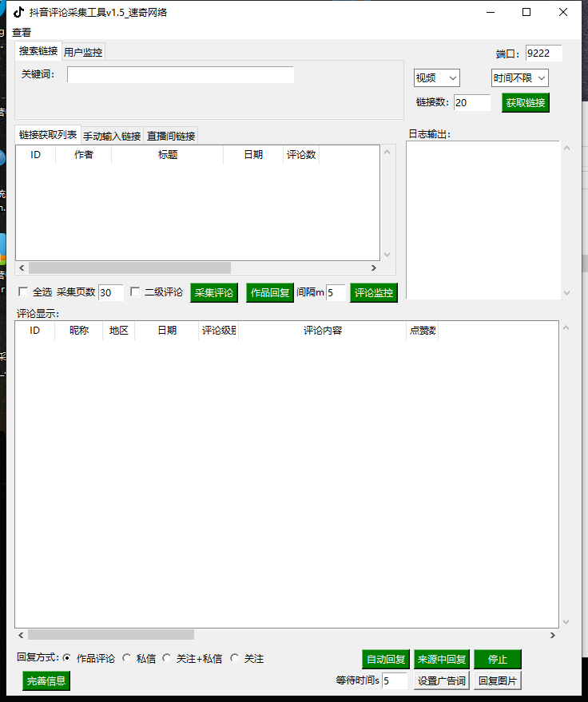Sort by the 评论内容 column header
Screen dimensions: 588x702
click(x=322, y=331)
